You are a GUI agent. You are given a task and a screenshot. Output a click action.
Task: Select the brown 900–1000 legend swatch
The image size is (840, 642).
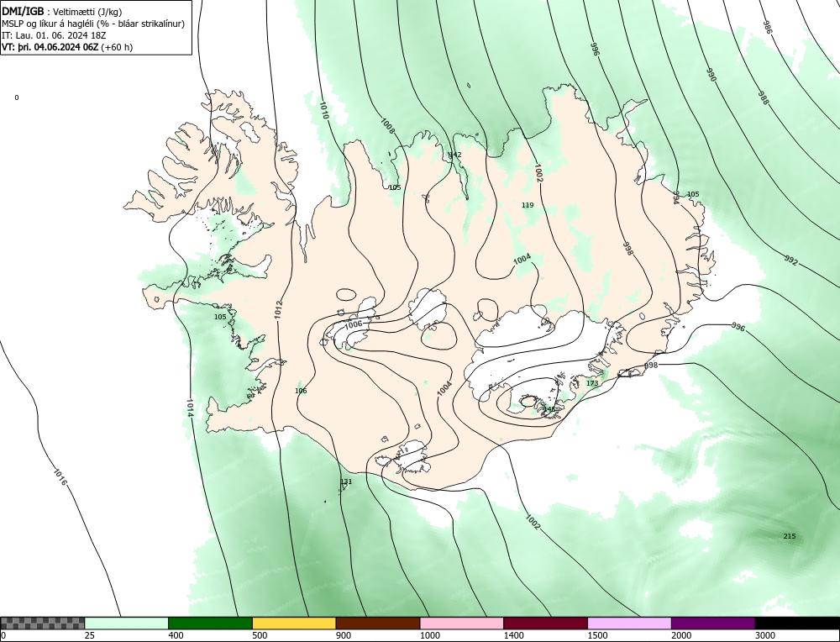pos(378,624)
